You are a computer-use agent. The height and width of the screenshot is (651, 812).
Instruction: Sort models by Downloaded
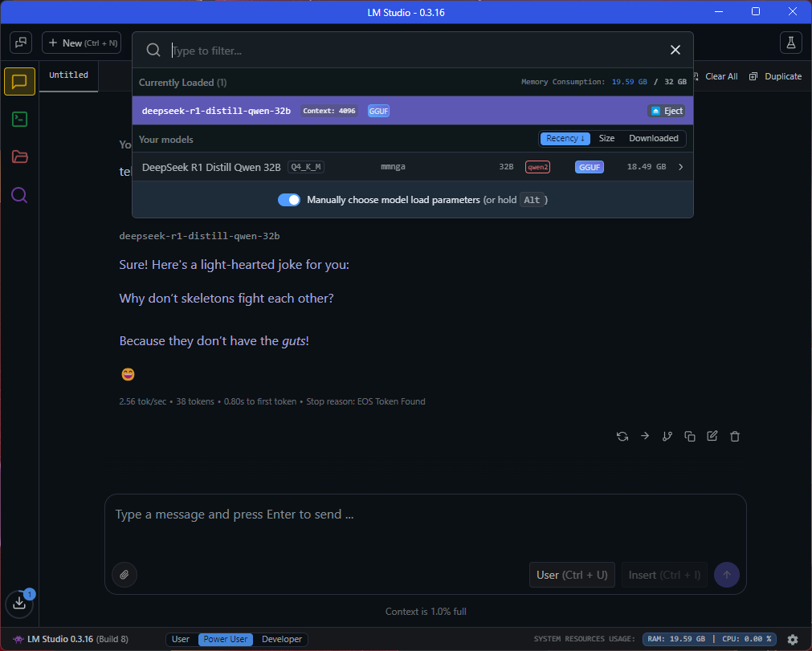pyautogui.click(x=654, y=139)
